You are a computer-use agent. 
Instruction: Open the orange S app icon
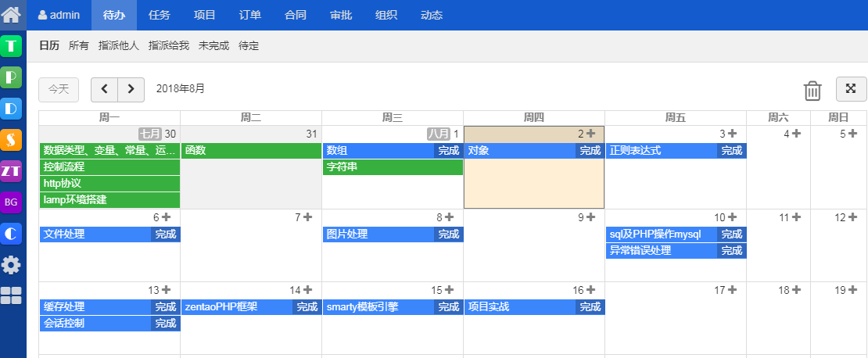[12, 139]
